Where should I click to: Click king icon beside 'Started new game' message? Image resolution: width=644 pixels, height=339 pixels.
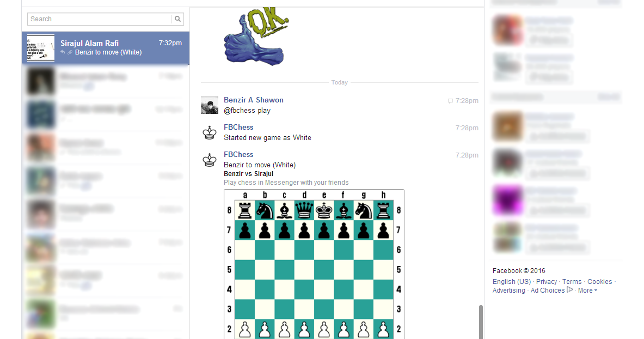210,132
